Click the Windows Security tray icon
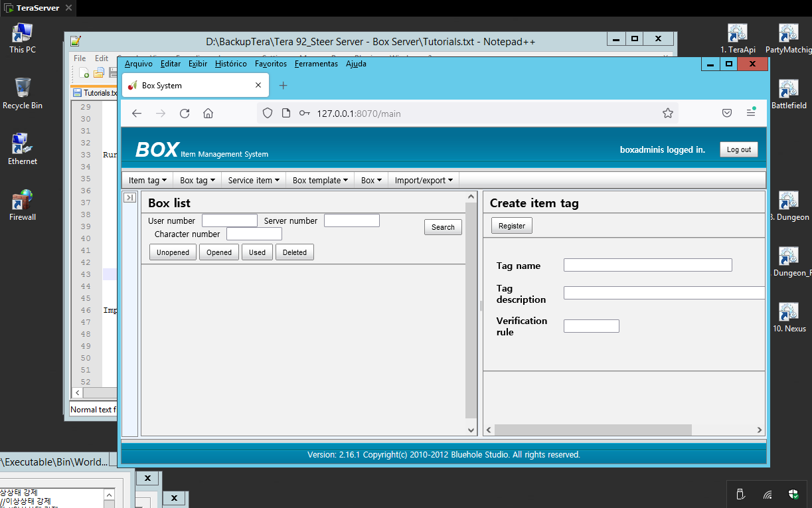Image resolution: width=812 pixels, height=508 pixels. tap(793, 493)
